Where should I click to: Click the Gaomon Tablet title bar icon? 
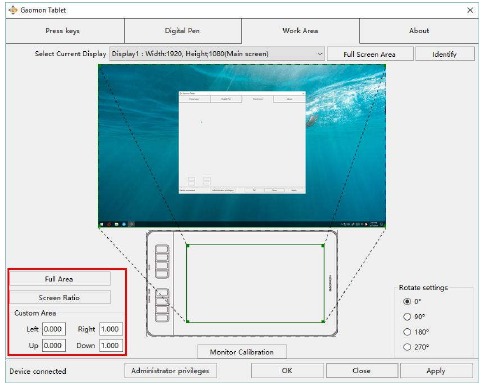point(13,10)
